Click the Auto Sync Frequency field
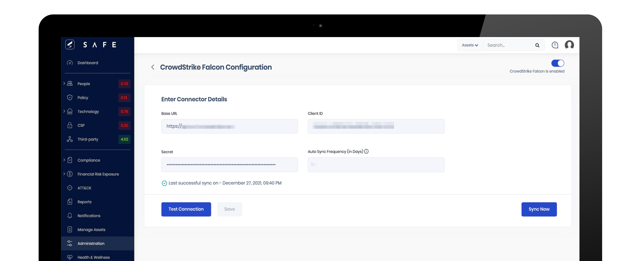Image resolution: width=644 pixels, height=261 pixels. [x=376, y=165]
